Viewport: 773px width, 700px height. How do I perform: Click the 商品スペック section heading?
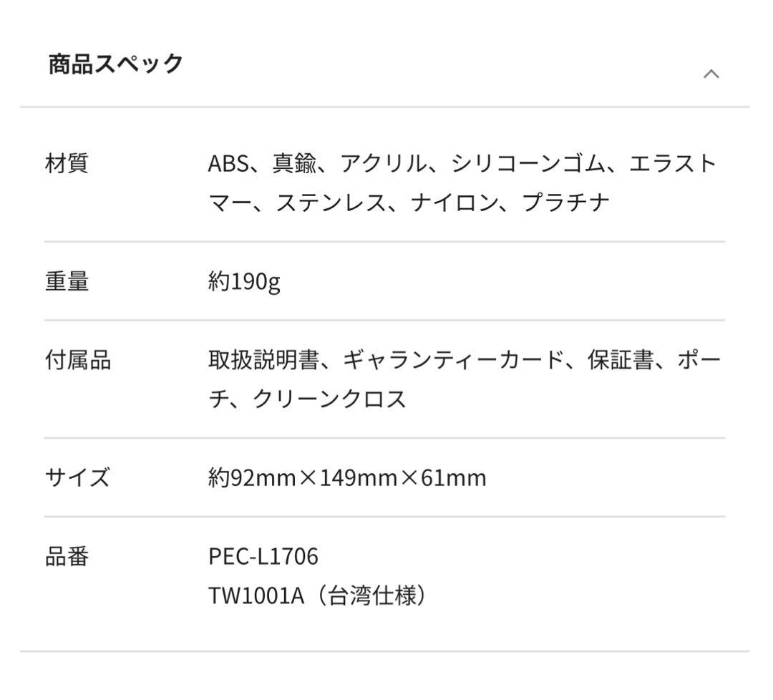tap(115, 63)
